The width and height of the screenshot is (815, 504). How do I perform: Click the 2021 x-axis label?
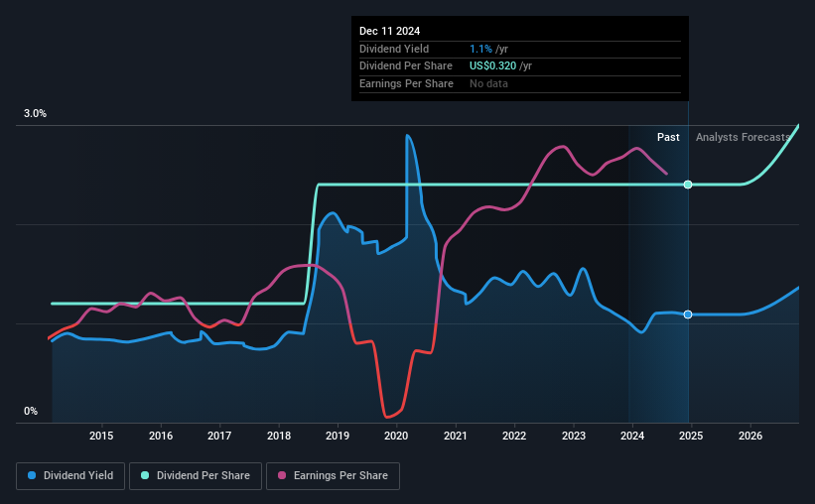pos(456,436)
